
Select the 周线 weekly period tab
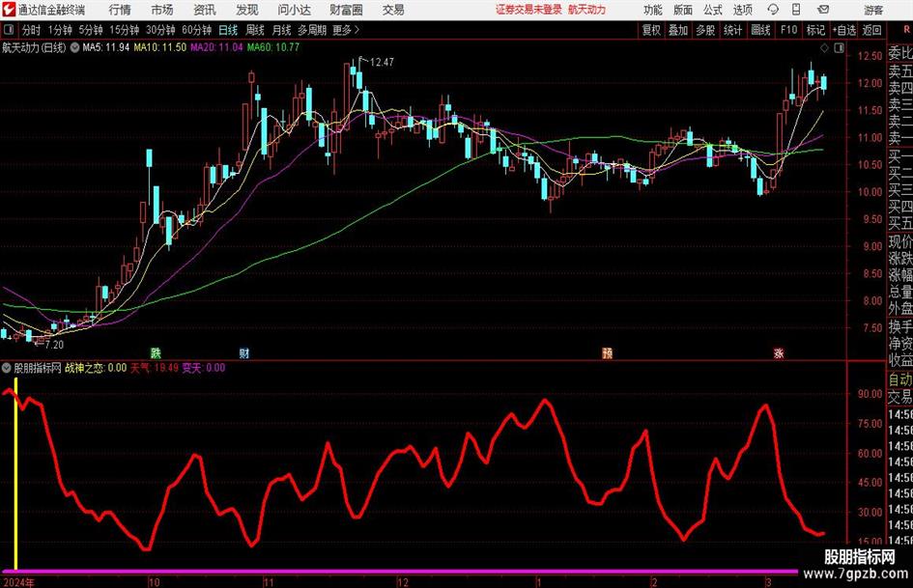254,30
